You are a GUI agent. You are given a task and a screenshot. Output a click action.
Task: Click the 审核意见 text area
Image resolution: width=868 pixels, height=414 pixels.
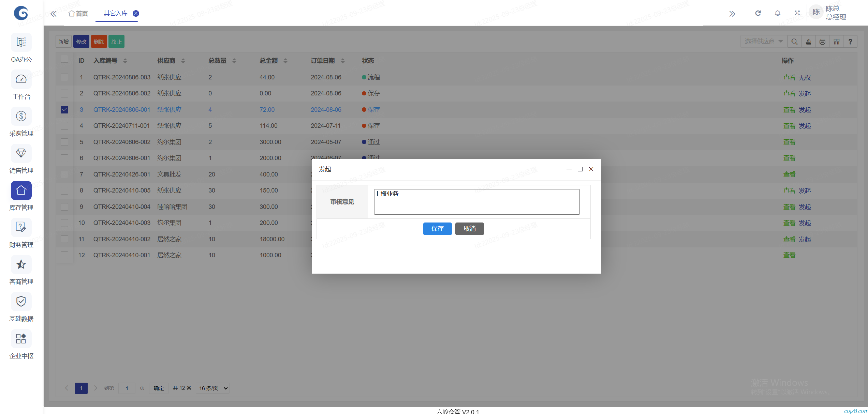476,202
